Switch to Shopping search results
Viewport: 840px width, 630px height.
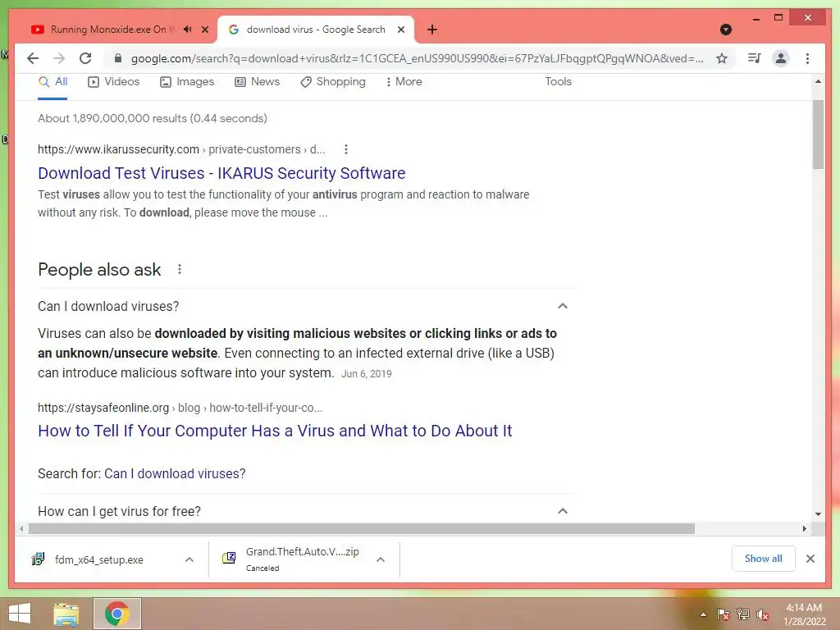pos(333,82)
